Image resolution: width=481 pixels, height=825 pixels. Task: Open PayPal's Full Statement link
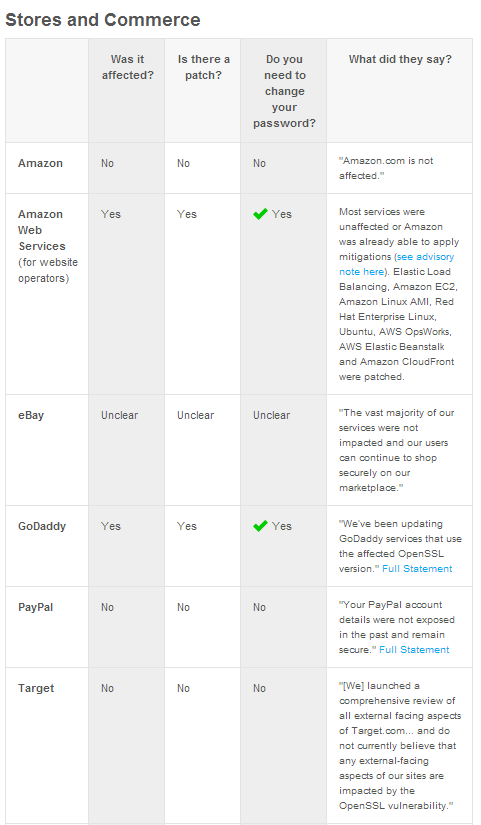point(414,650)
